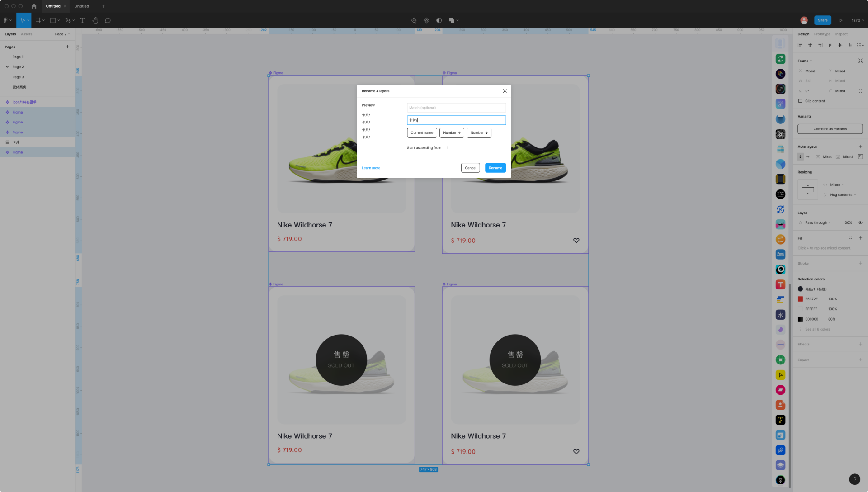Select the Comment tool

[x=108, y=20]
